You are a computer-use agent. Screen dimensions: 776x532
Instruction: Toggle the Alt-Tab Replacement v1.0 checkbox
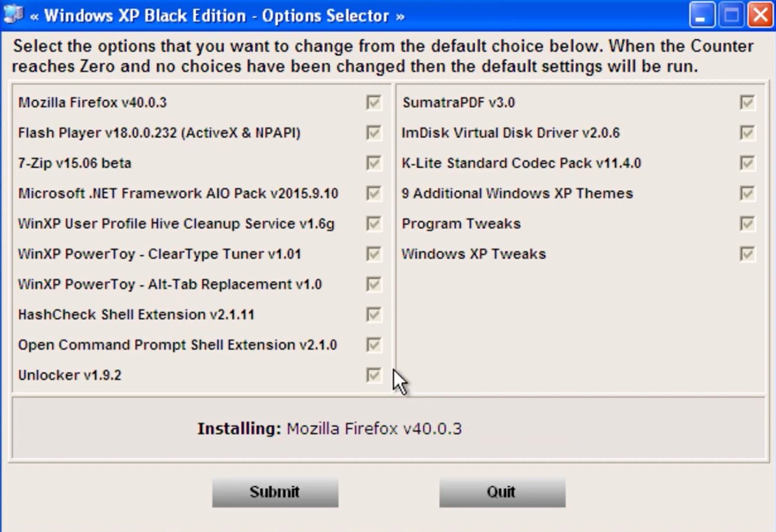pos(373,284)
